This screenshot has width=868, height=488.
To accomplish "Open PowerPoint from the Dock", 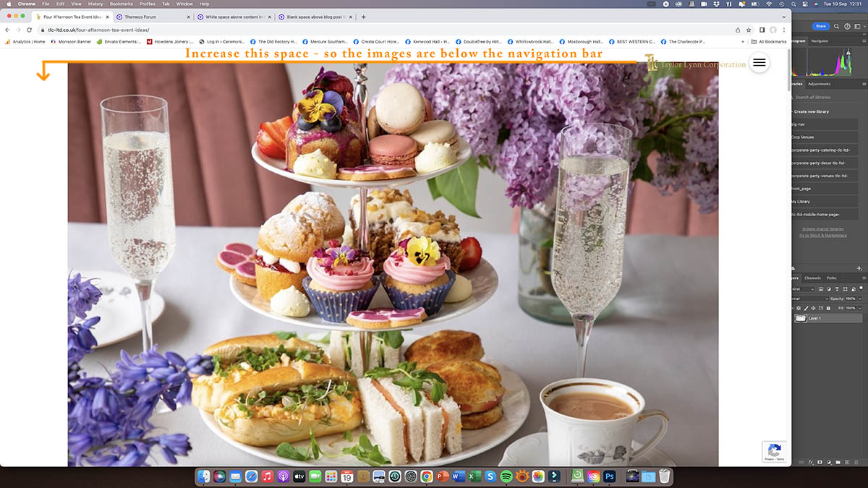I will point(443,476).
